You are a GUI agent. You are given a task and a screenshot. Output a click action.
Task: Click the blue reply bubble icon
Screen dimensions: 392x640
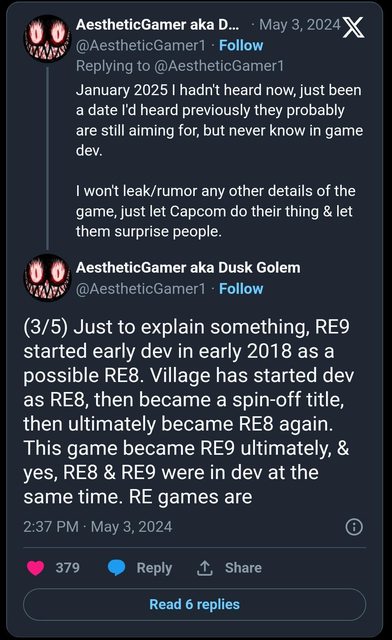[x=116, y=568]
